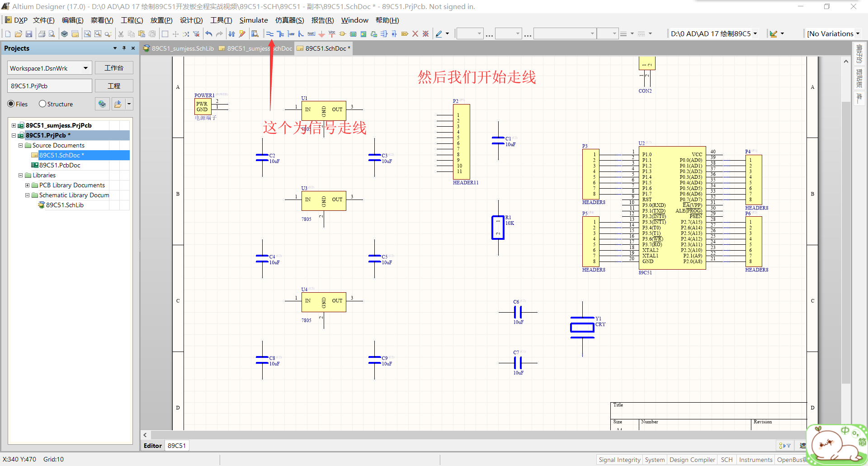Image resolution: width=868 pixels, height=466 pixels.
Task: Open the Signal Integrity panel button
Action: click(619, 460)
